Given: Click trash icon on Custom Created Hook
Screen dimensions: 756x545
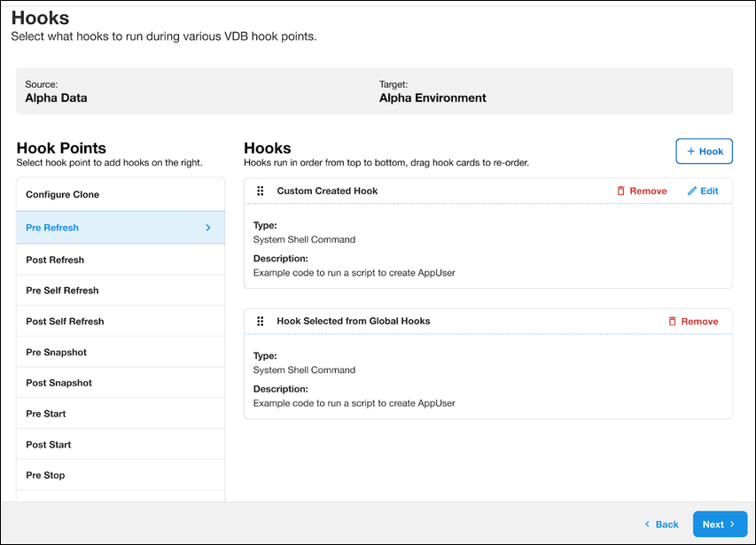Looking at the screenshot, I should tap(621, 191).
